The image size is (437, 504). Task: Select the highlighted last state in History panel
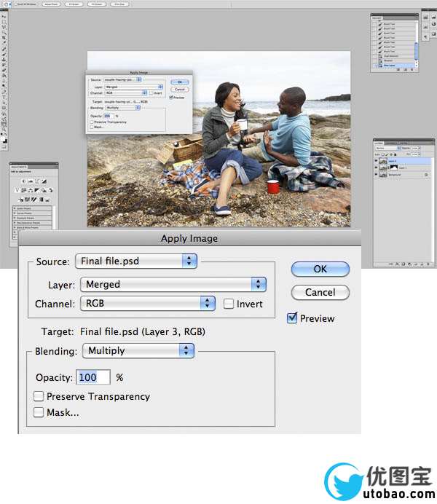click(x=394, y=66)
